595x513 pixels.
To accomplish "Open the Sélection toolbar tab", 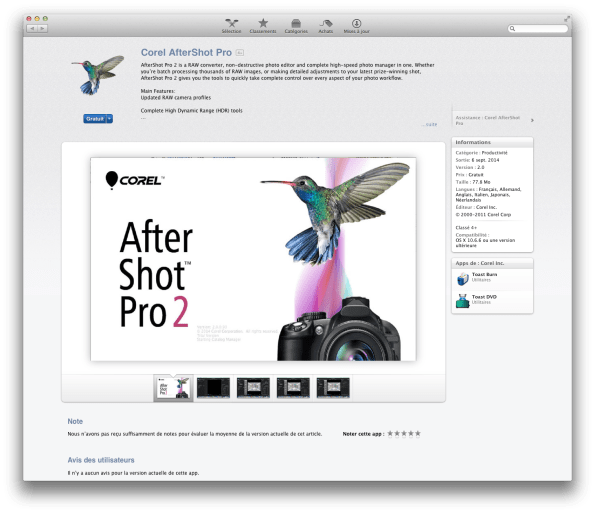I will [231, 26].
